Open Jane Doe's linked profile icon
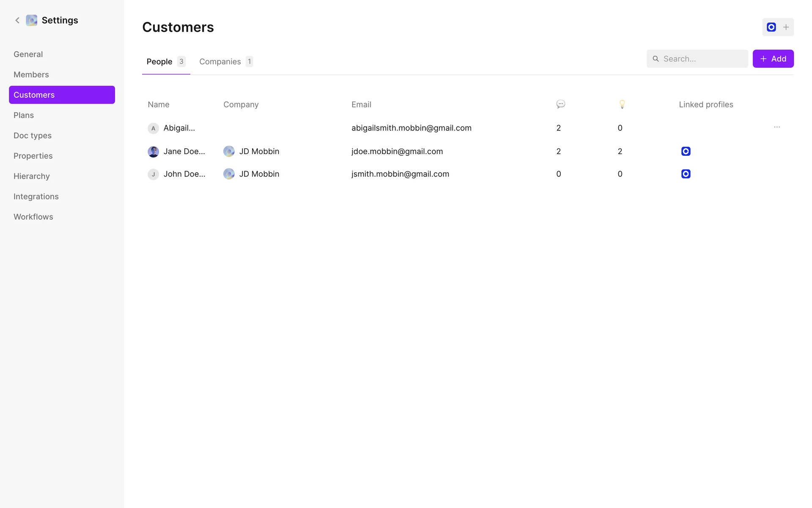This screenshot has height=508, width=812. (686, 151)
